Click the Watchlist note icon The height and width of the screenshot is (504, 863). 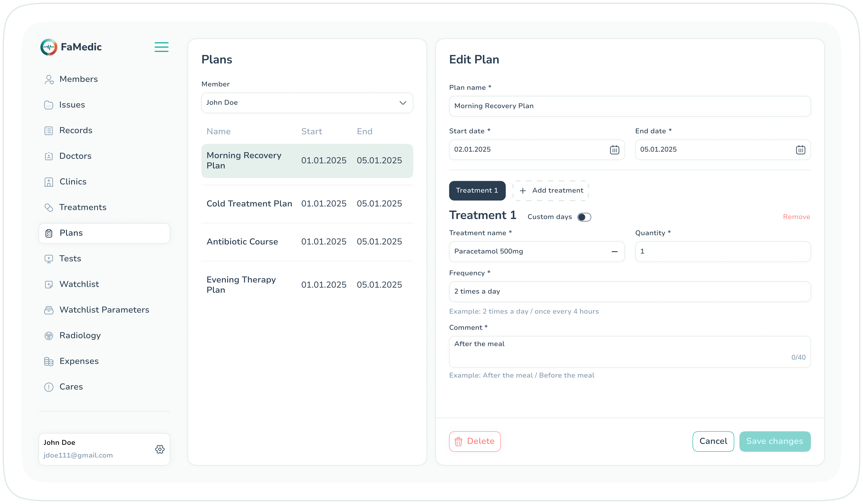point(49,285)
